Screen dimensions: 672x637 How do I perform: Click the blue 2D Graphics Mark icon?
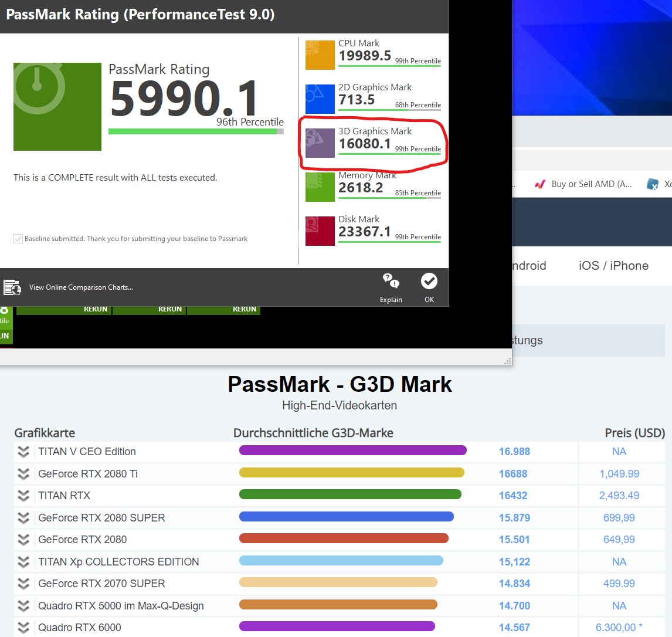320,99
